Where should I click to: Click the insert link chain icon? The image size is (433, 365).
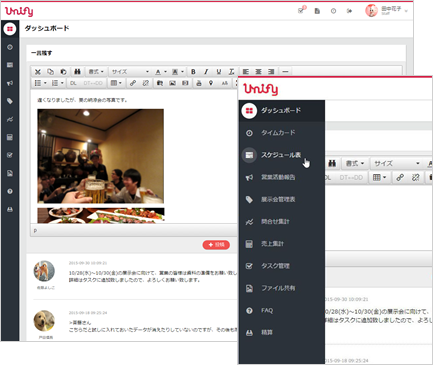coord(133,83)
